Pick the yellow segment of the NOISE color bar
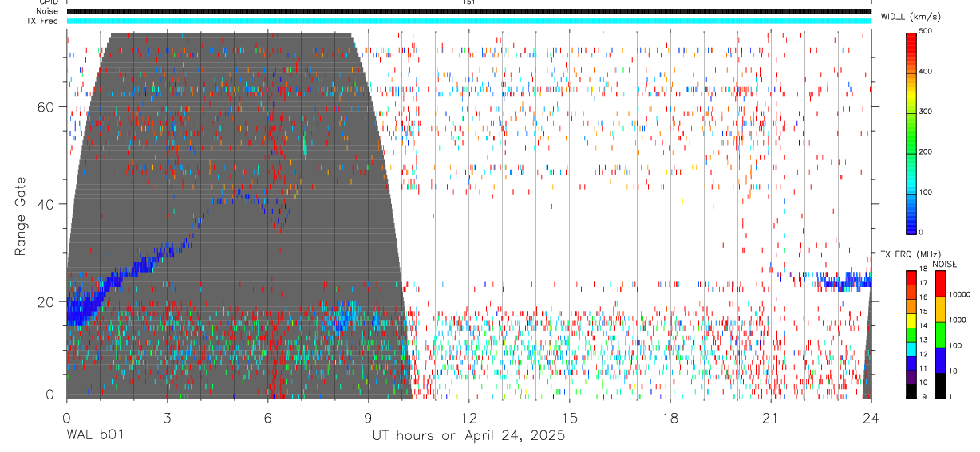 coord(940,309)
